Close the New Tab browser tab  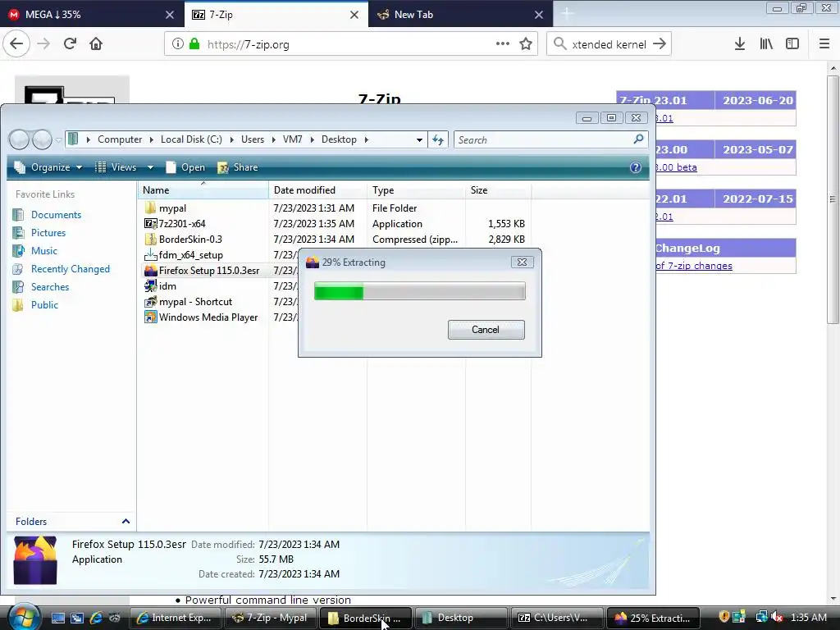click(x=539, y=15)
